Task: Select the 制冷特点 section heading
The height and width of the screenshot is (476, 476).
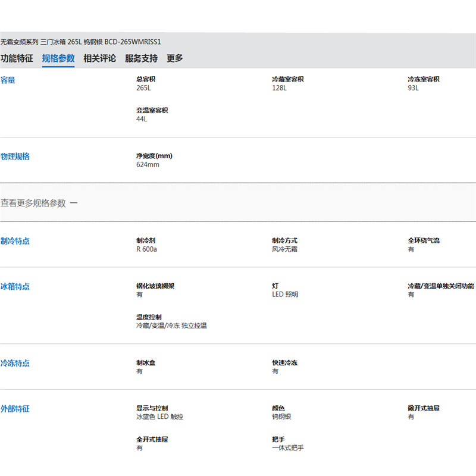Action: coord(15,241)
